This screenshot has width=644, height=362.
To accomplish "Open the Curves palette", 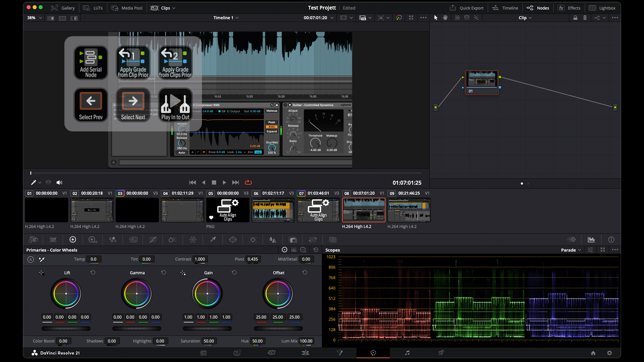I will (x=153, y=240).
